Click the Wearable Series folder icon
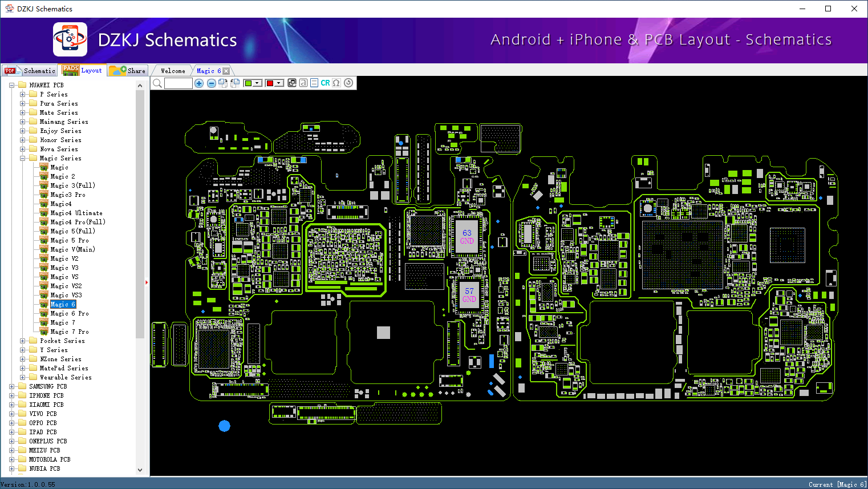This screenshot has height=489, width=868. [33, 377]
